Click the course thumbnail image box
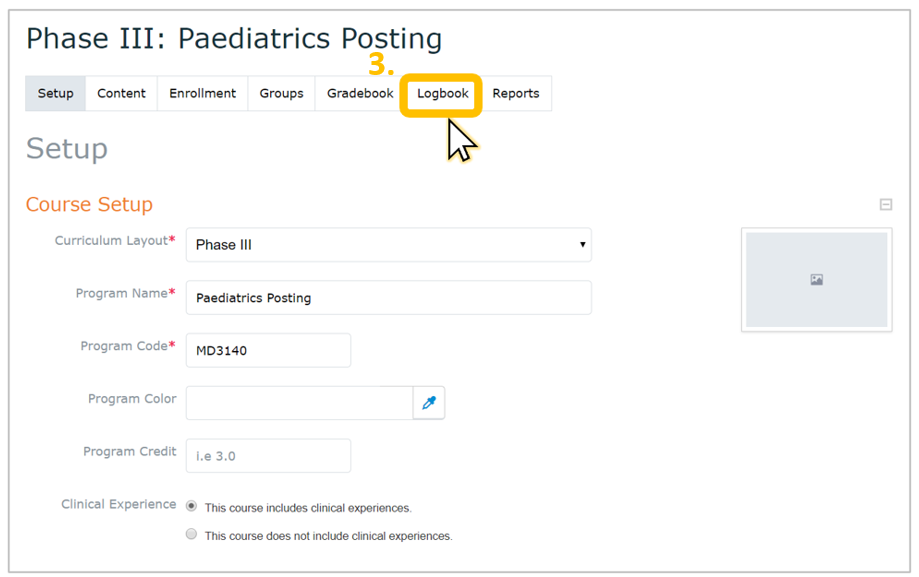This screenshot has height=577, width=919. 816,280
